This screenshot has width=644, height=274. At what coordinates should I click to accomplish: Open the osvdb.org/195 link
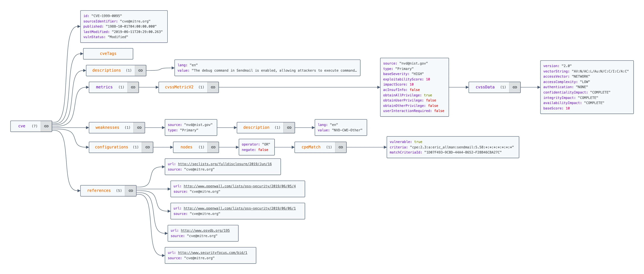(205, 231)
